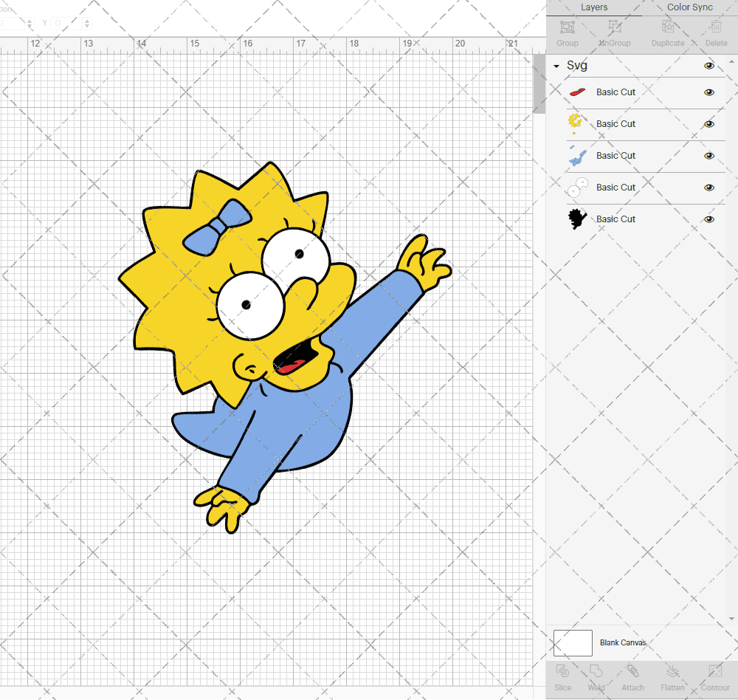The width and height of the screenshot is (738, 700).
Task: Toggle visibility of the Svg group
Action: pyautogui.click(x=708, y=66)
